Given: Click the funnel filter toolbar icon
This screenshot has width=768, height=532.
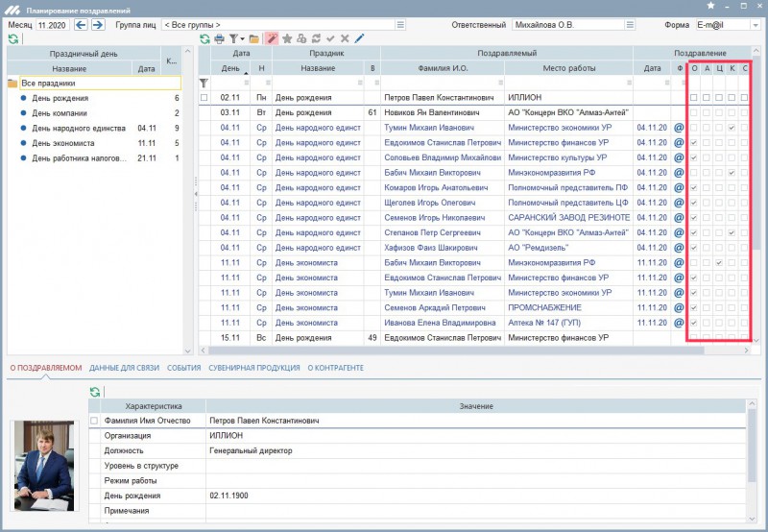Looking at the screenshot, I should [233, 38].
